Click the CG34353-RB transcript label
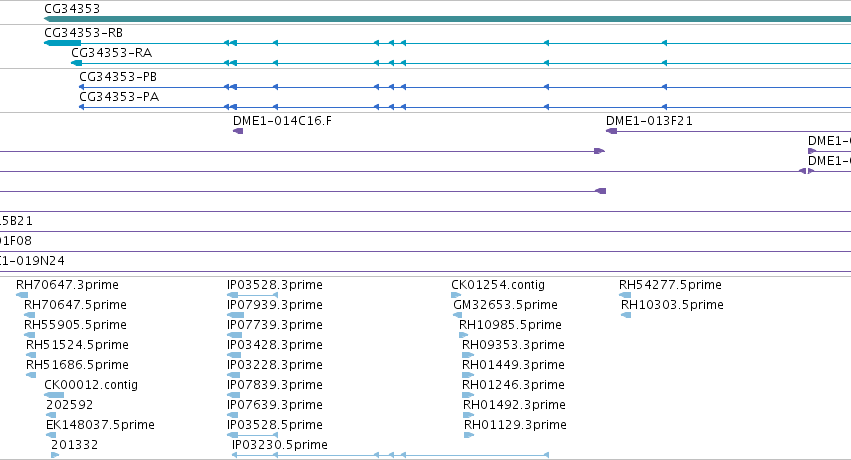The width and height of the screenshot is (851, 460). click(x=84, y=33)
